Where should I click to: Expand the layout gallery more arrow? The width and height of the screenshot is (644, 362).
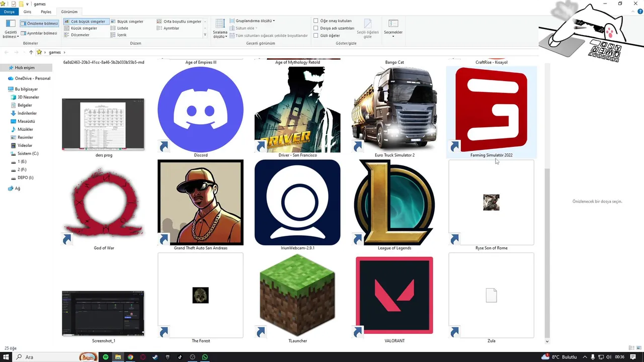point(205,35)
